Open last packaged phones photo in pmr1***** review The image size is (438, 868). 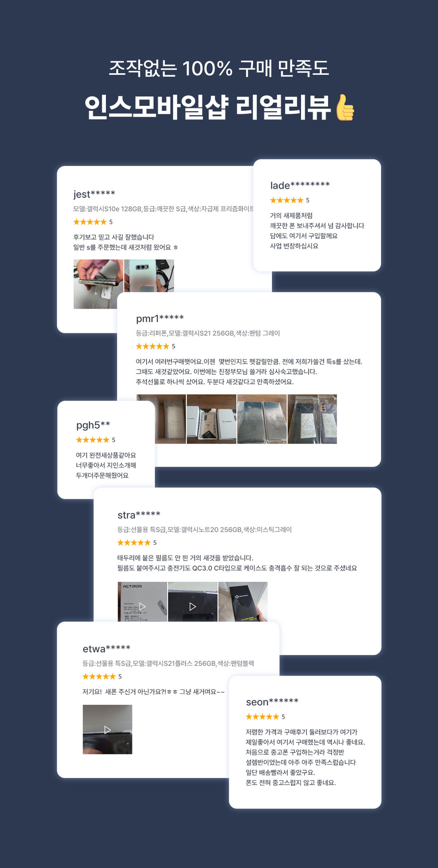[312, 419]
